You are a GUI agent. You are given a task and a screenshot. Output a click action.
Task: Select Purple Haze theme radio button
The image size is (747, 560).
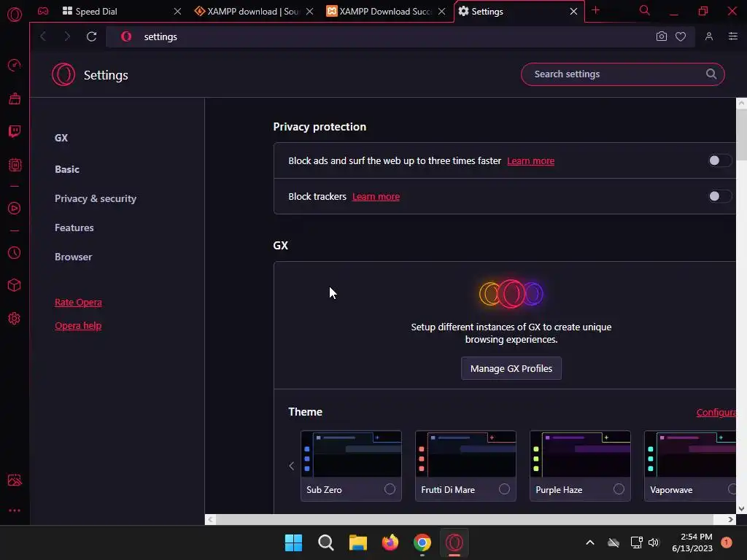pos(619,489)
